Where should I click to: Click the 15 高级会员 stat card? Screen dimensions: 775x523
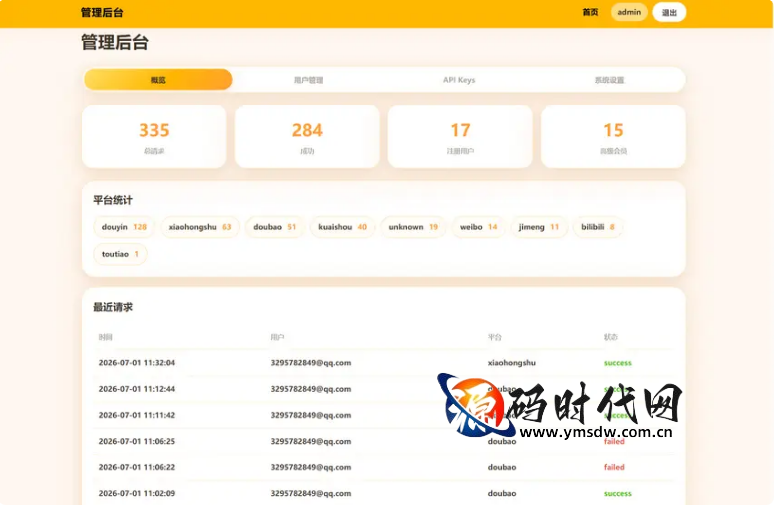point(613,136)
